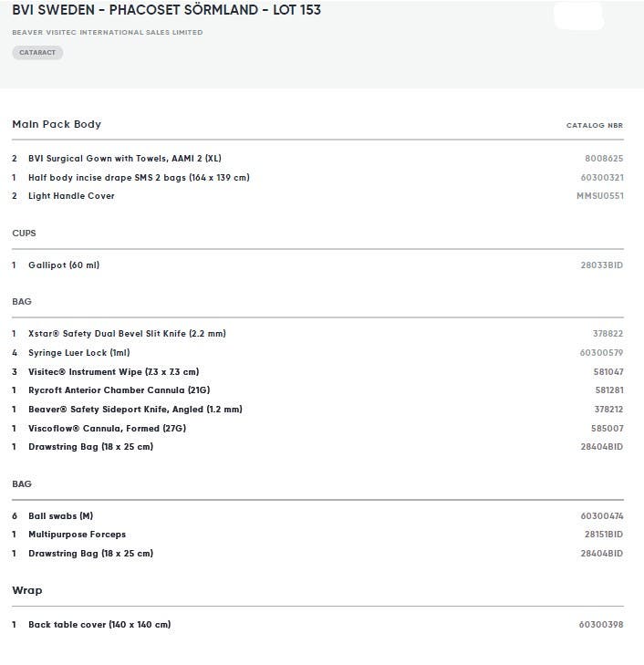644x665 pixels.
Task: Click the Wrap section heading
Action: [x=27, y=590]
